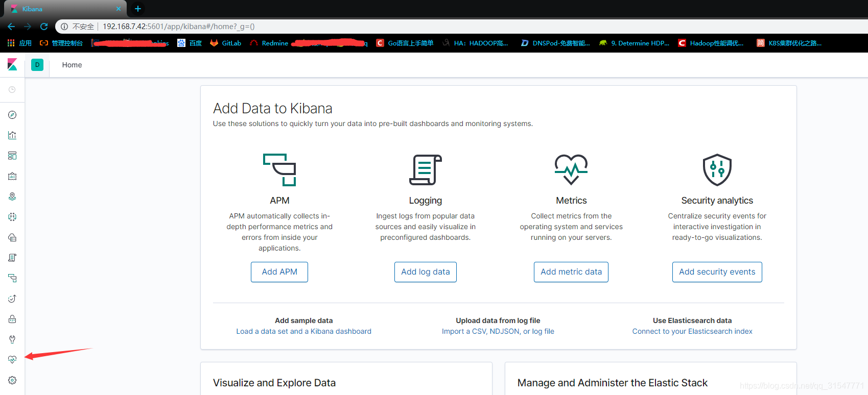Click the Security analytics shield icon
The image size is (868, 395).
click(x=717, y=170)
